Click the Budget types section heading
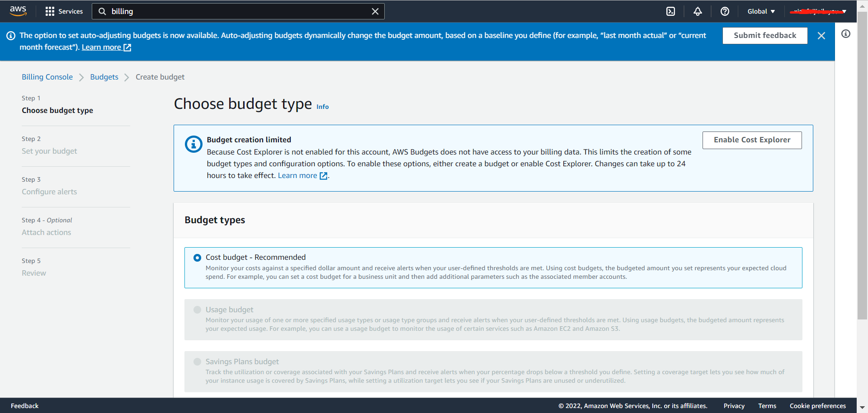The image size is (868, 413). (215, 220)
